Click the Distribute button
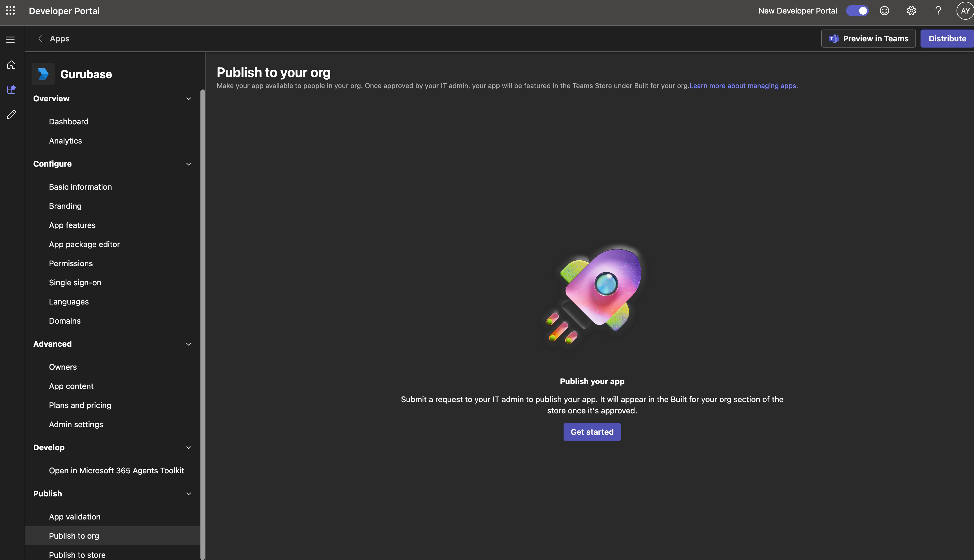 (947, 39)
